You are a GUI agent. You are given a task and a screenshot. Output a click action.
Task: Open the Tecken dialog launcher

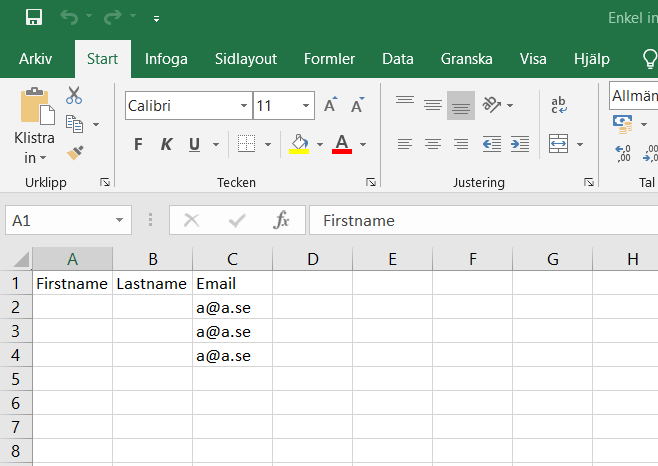(x=371, y=182)
